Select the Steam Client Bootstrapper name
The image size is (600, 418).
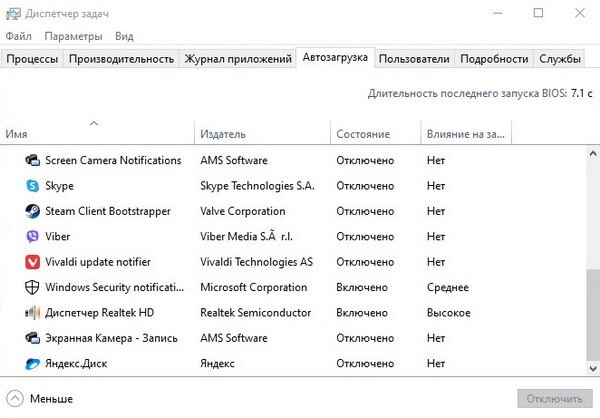click(108, 211)
